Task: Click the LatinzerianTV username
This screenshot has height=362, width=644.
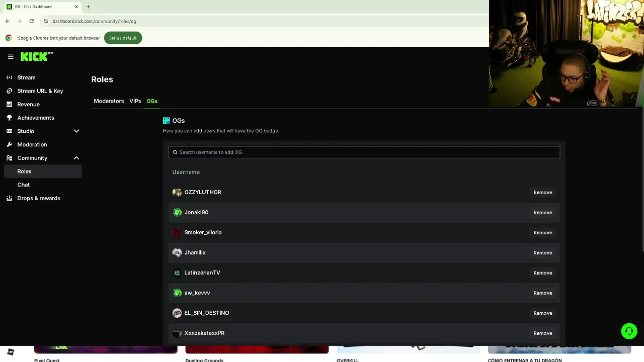Action: pyautogui.click(x=202, y=273)
